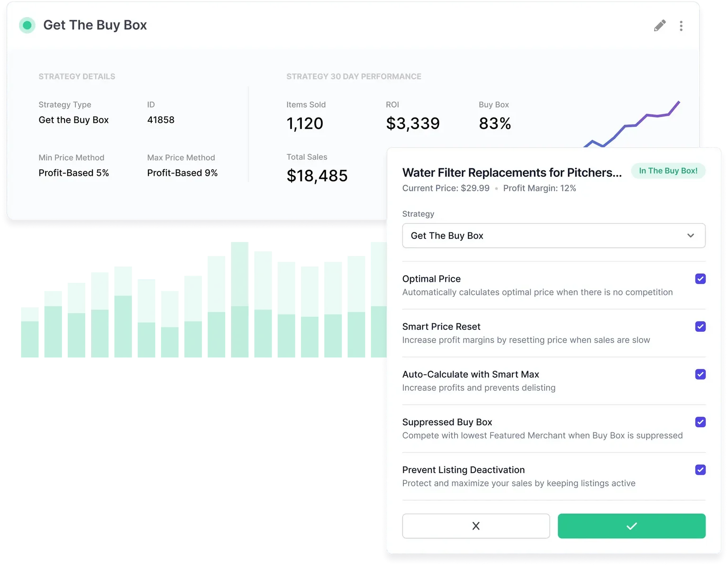728x566 pixels.
Task: Click the ROI value $3,339
Action: coord(413,124)
